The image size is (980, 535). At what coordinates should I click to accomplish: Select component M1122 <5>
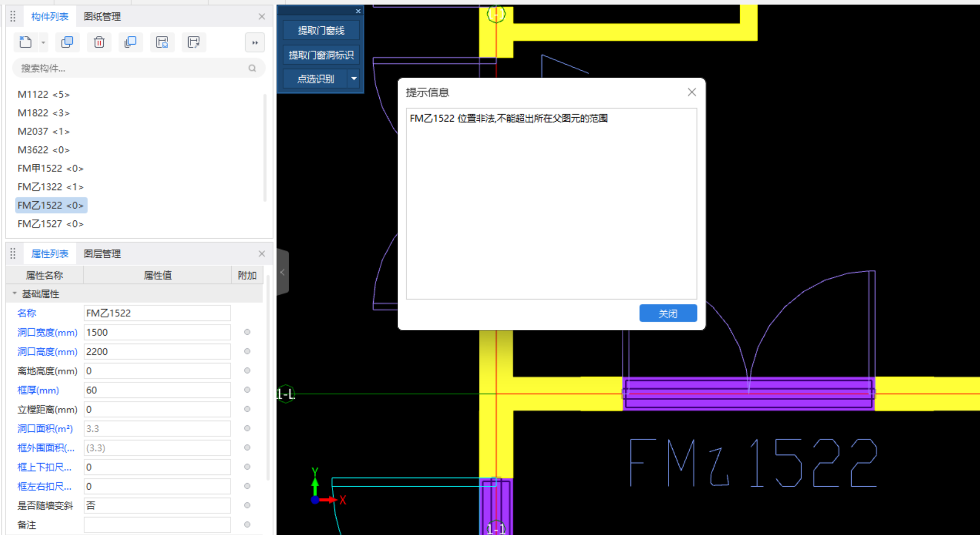click(x=44, y=94)
